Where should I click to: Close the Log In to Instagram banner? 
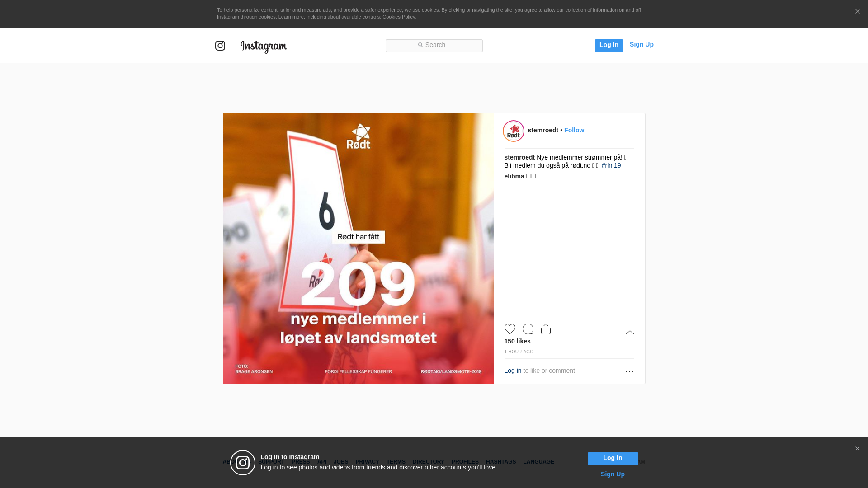pyautogui.click(x=857, y=449)
